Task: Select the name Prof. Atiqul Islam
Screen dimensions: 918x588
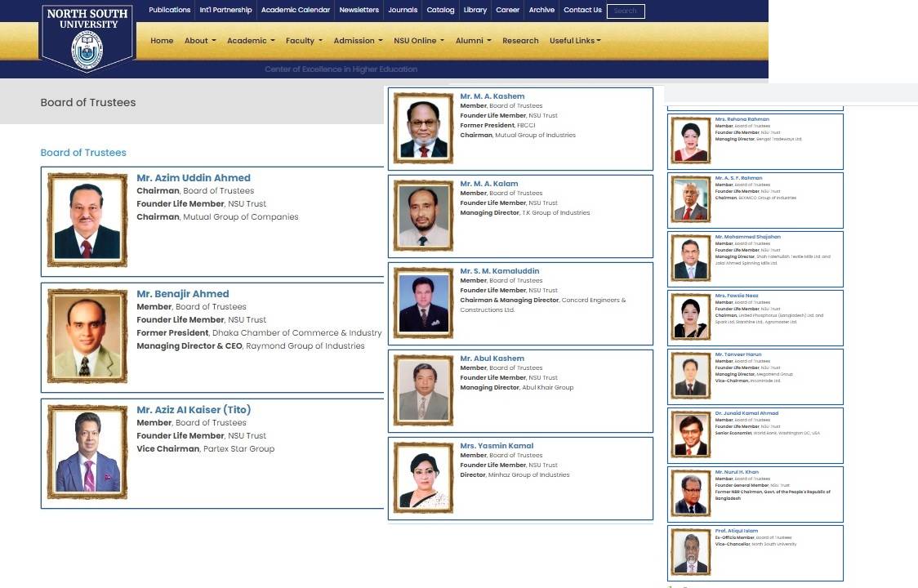Action: 736,530
